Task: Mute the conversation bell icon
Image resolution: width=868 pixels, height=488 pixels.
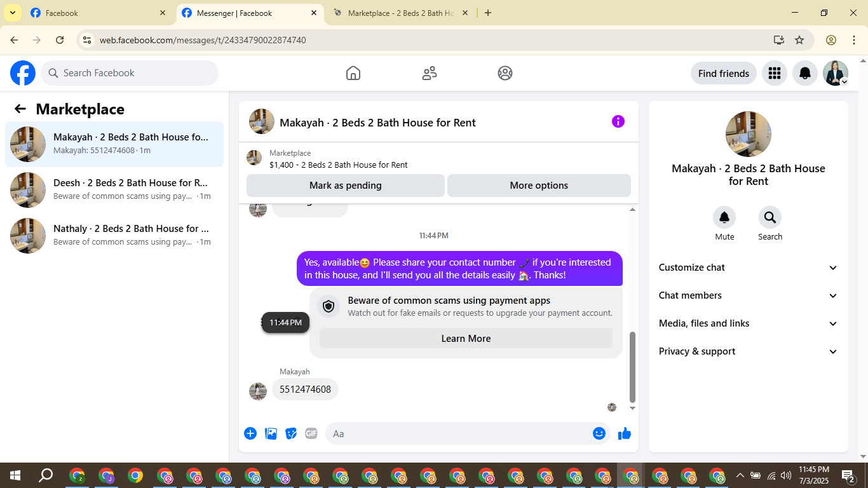Action: click(724, 217)
